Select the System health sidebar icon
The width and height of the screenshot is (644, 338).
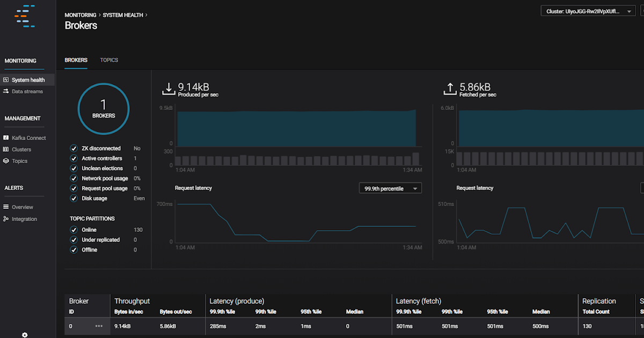point(6,79)
